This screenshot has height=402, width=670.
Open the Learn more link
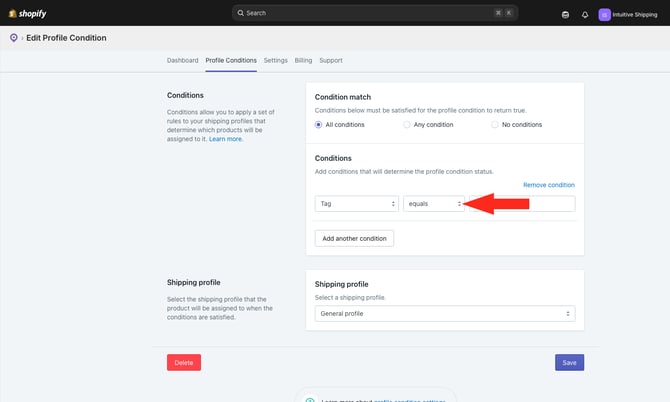[x=226, y=139]
